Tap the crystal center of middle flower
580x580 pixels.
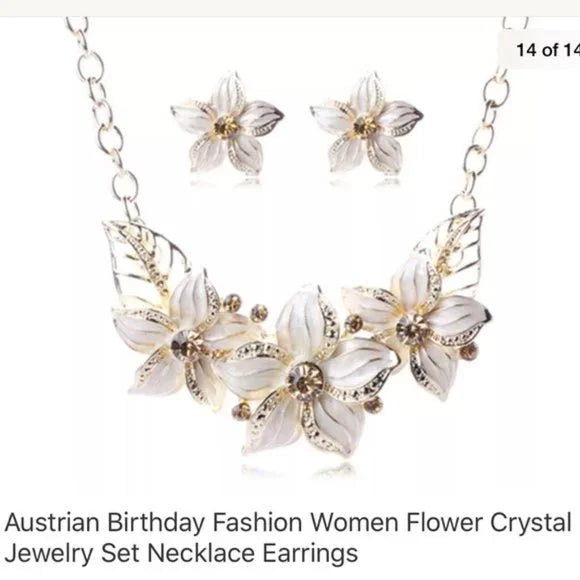coord(306,381)
